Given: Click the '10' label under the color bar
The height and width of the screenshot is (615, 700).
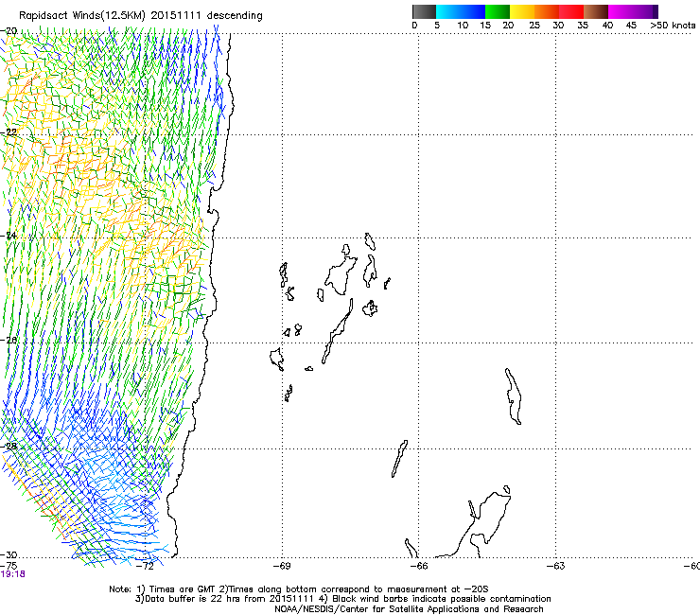Looking at the screenshot, I should (463, 26).
